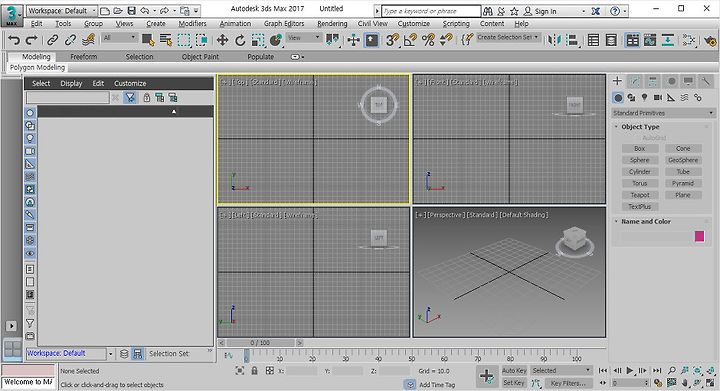The image size is (720, 391).
Task: Toggle the Spinner Snap button
Action: pyautogui.click(x=446, y=40)
